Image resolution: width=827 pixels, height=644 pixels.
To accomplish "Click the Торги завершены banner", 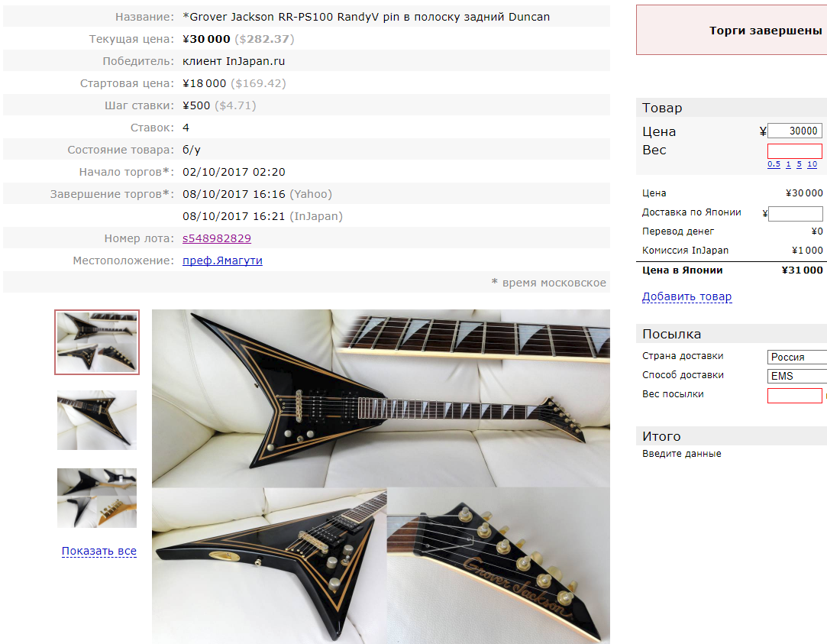I will tap(732, 30).
